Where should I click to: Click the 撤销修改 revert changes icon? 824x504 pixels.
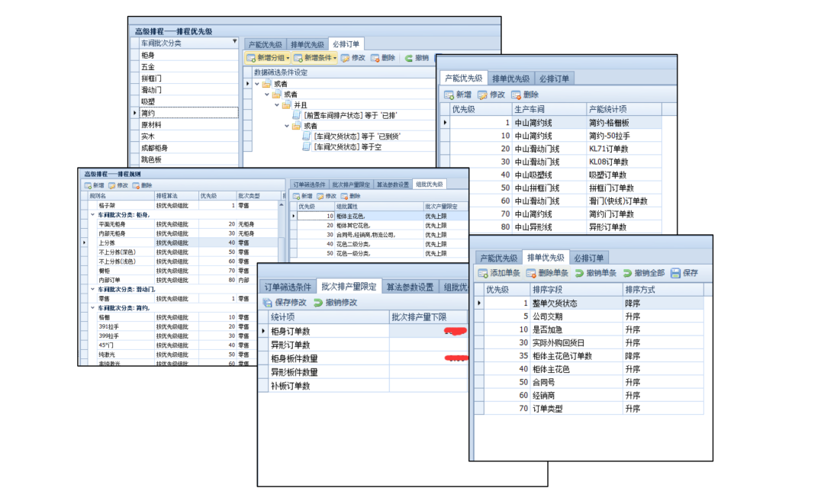(x=318, y=303)
